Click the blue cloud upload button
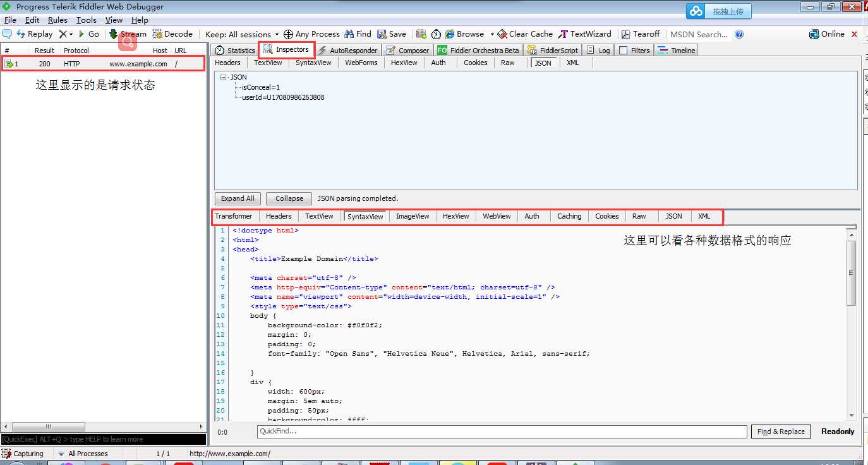Screen dimensions: 868x465 (x=719, y=11)
